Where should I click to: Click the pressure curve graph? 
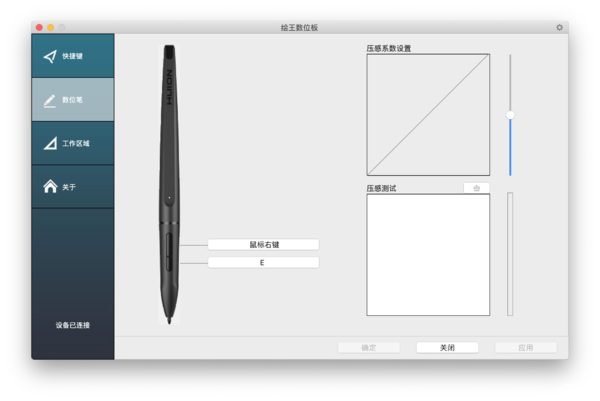[x=428, y=115]
